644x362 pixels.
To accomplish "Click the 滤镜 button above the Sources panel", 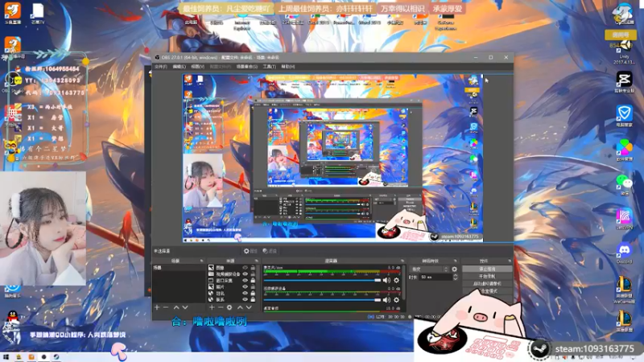I will coord(270,251).
